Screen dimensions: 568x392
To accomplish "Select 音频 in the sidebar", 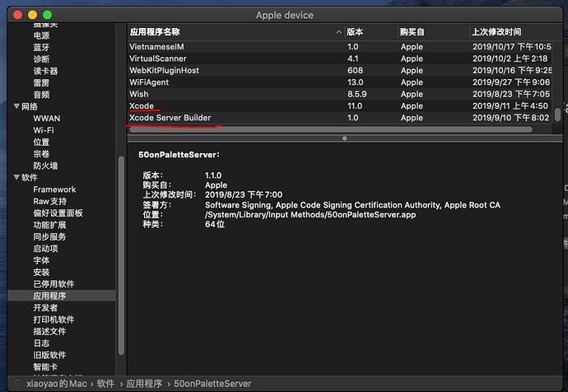I will (x=41, y=95).
